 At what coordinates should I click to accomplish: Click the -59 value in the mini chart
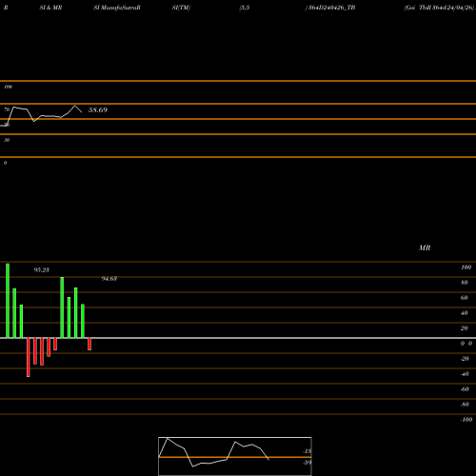pyautogui.click(x=307, y=463)
